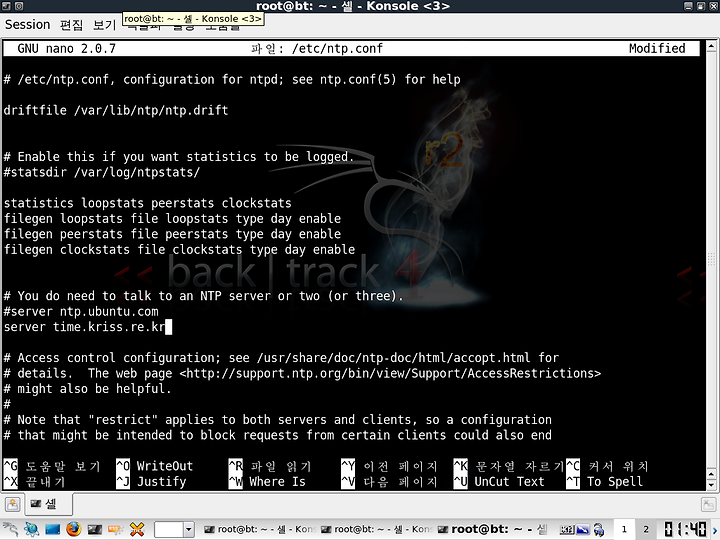The image size is (720, 540).
Task: Click the '^J Justify' shortcut label
Action: click(x=151, y=482)
